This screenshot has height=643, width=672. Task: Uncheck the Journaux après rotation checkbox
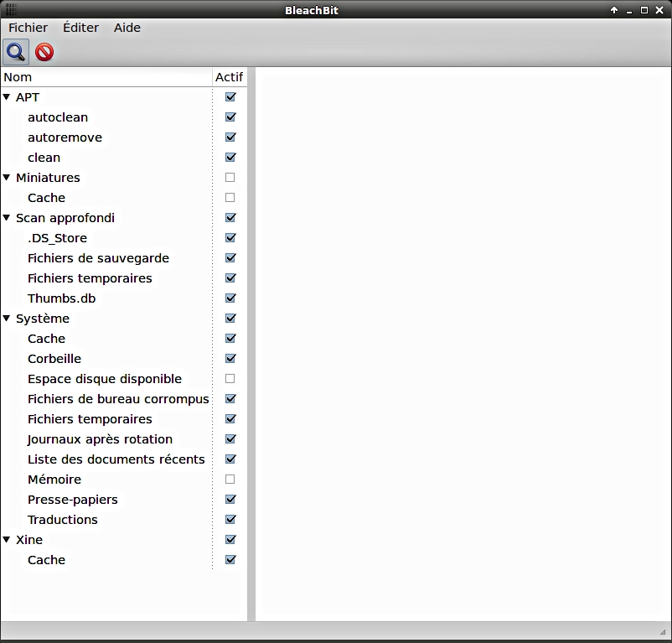(230, 439)
